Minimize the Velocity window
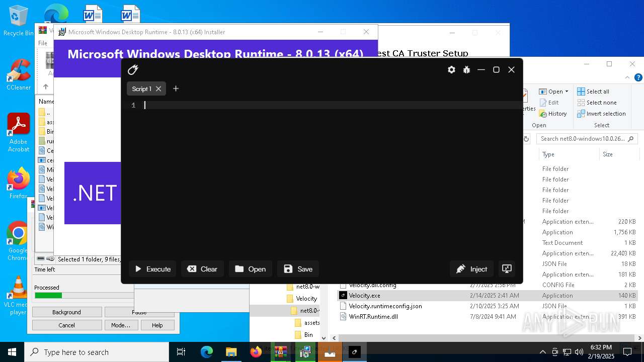 point(481,70)
